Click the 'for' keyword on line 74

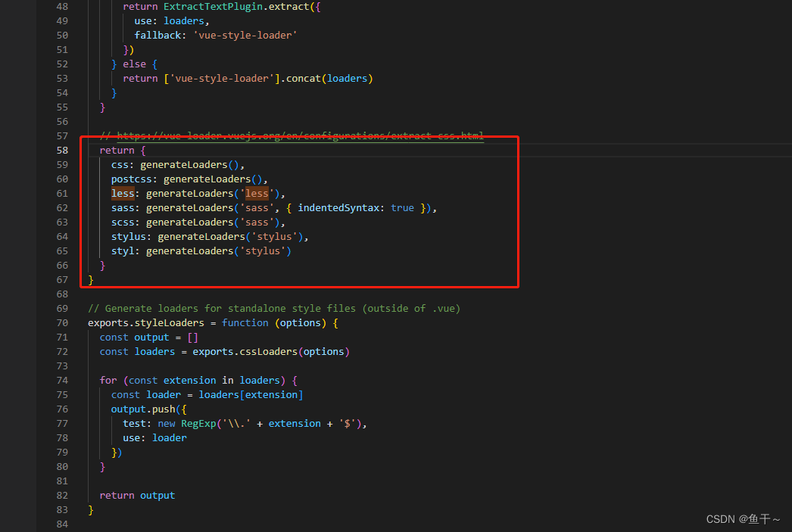pos(108,380)
